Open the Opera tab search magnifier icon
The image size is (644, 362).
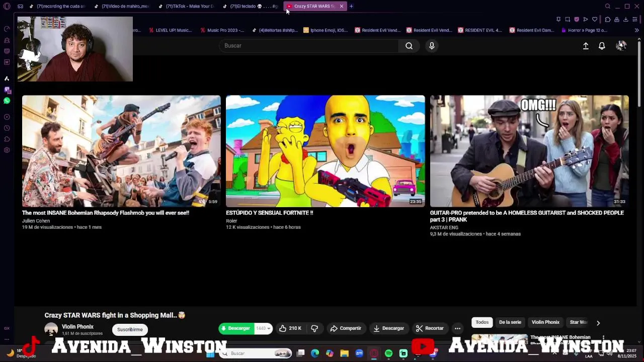tap(608, 6)
